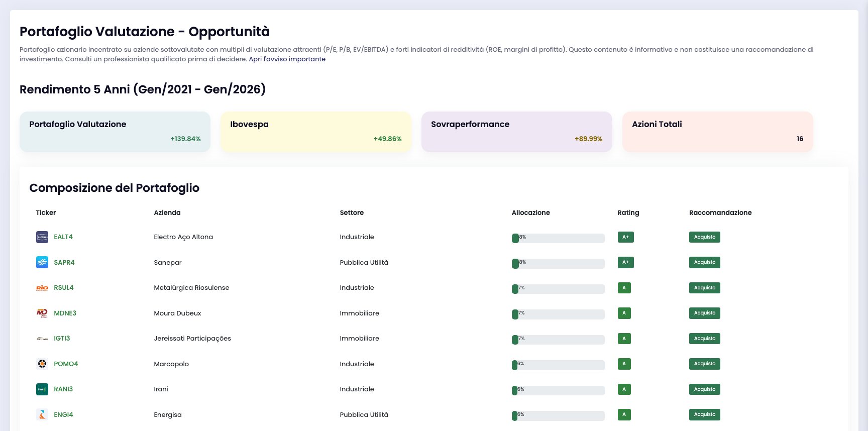Open the SAPR4 ticker link
868x431 pixels.
pos(64,262)
